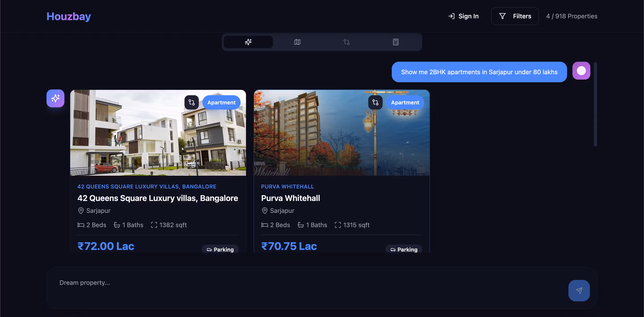Open the map view tab
Image resolution: width=644 pixels, height=317 pixels.
297,42
